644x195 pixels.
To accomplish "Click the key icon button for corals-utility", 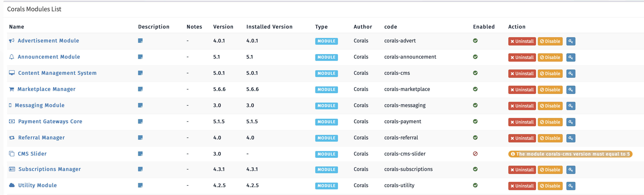I will point(571,186).
